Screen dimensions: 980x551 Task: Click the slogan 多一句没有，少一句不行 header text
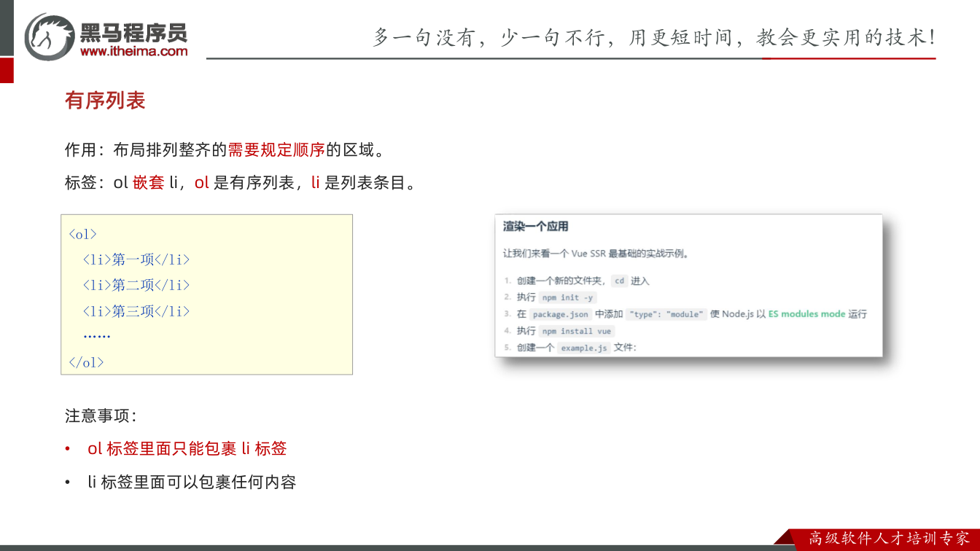click(x=653, y=38)
